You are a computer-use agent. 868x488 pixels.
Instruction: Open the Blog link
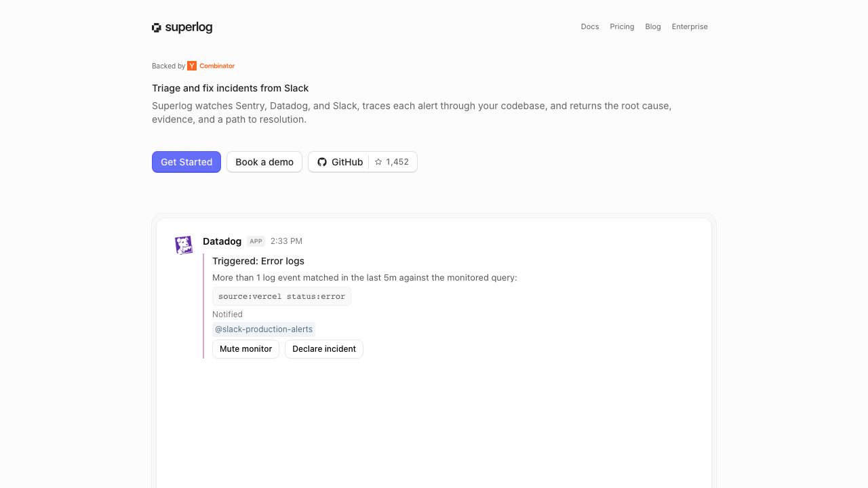[653, 27]
